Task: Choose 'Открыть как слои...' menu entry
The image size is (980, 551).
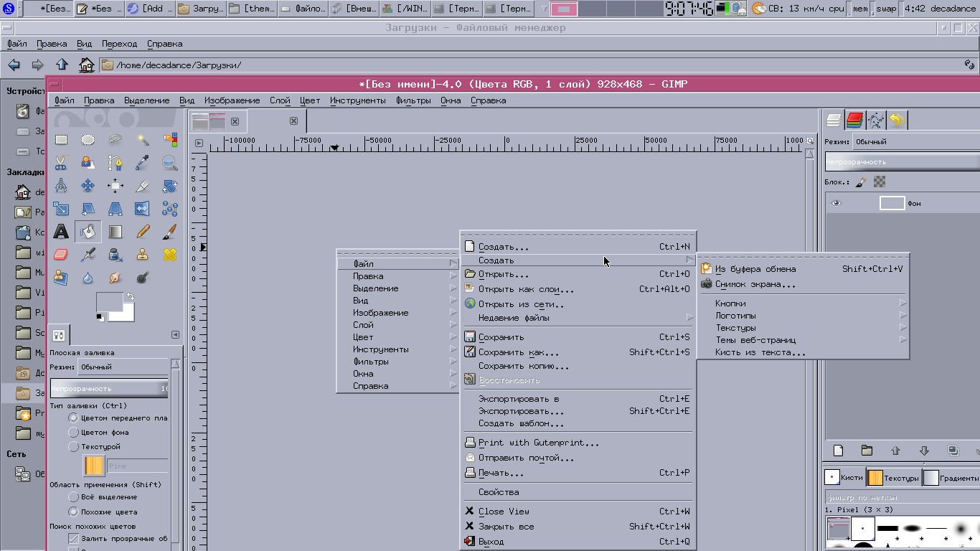Action: pyautogui.click(x=578, y=289)
